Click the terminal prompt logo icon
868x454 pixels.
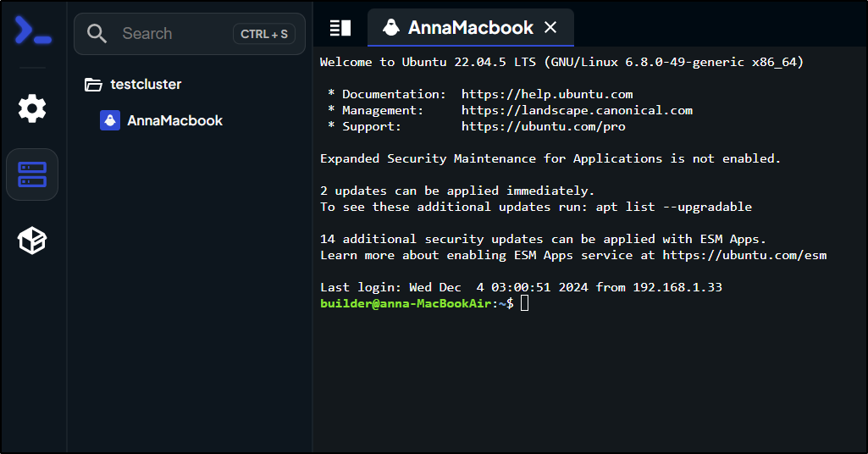tap(33, 30)
